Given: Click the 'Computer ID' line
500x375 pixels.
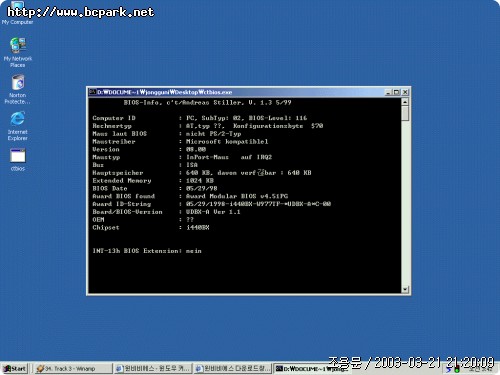Looking at the screenshot, I should point(200,118).
